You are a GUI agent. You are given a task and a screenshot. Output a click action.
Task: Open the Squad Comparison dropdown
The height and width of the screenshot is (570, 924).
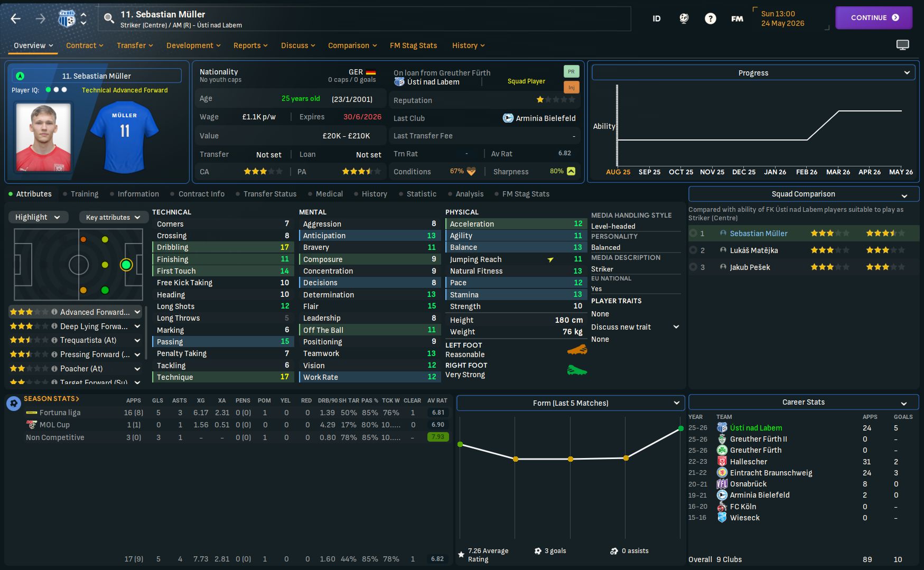click(x=804, y=194)
